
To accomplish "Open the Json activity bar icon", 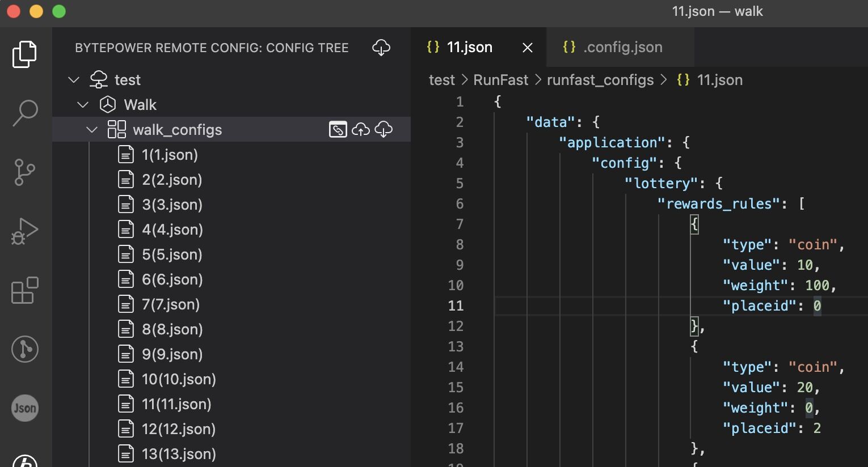I will point(25,408).
